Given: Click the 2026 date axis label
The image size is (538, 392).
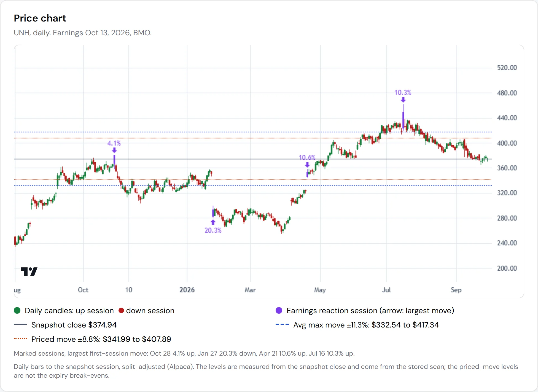Looking at the screenshot, I should [187, 290].
